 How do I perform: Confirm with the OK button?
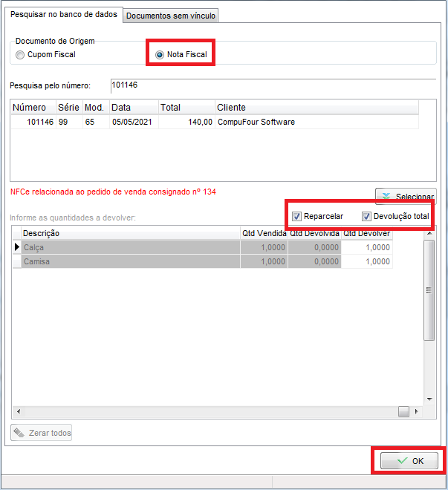(x=409, y=461)
